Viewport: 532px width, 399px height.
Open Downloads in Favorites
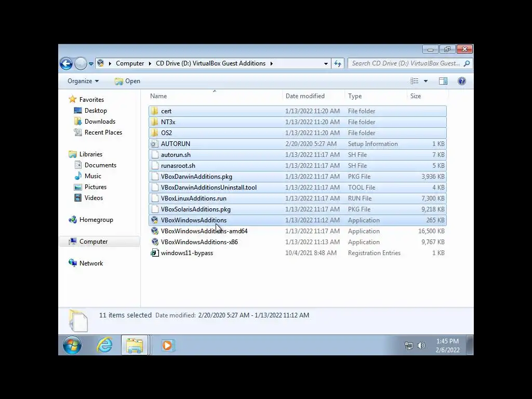point(100,122)
